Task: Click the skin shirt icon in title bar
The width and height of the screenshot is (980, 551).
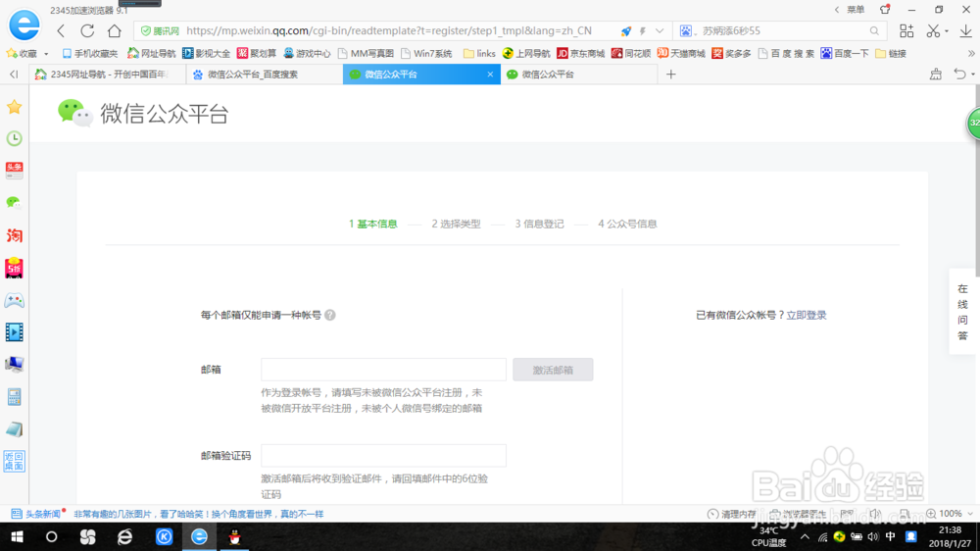Action: pyautogui.click(x=885, y=10)
